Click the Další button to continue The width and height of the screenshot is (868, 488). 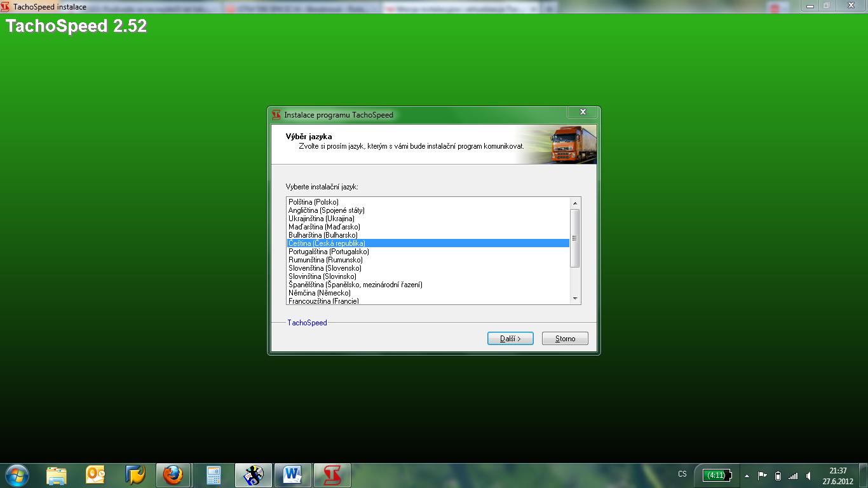pos(510,339)
